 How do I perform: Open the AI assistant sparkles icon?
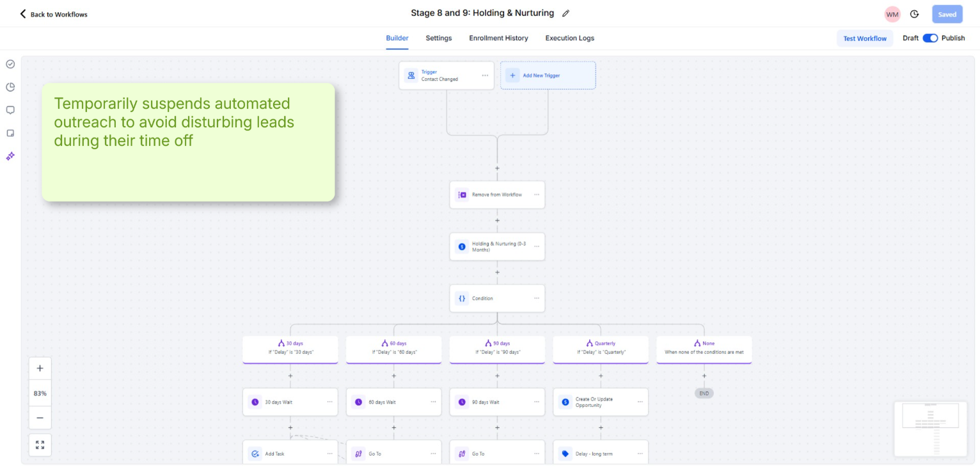(10, 155)
